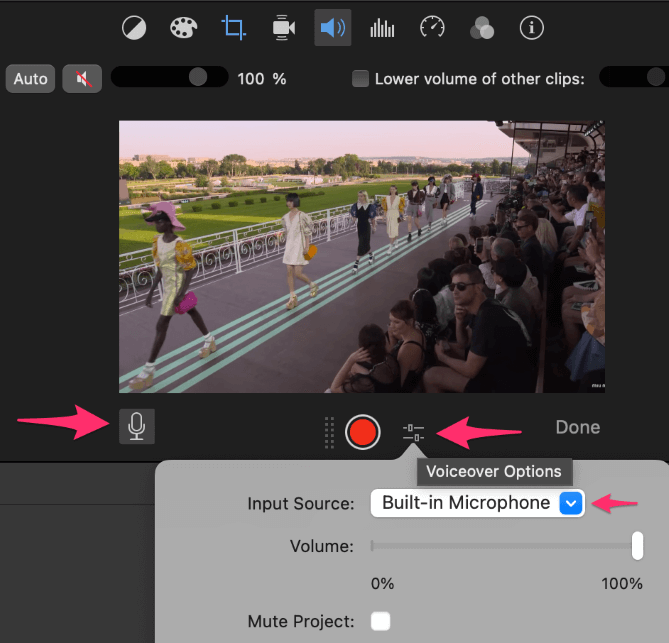Click the voiceover Volume slider track
The height and width of the screenshot is (643, 669).
(x=500, y=546)
